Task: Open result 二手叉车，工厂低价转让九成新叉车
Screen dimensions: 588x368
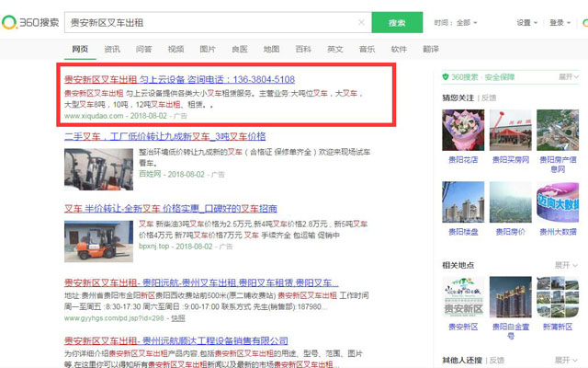Action: tap(165, 136)
